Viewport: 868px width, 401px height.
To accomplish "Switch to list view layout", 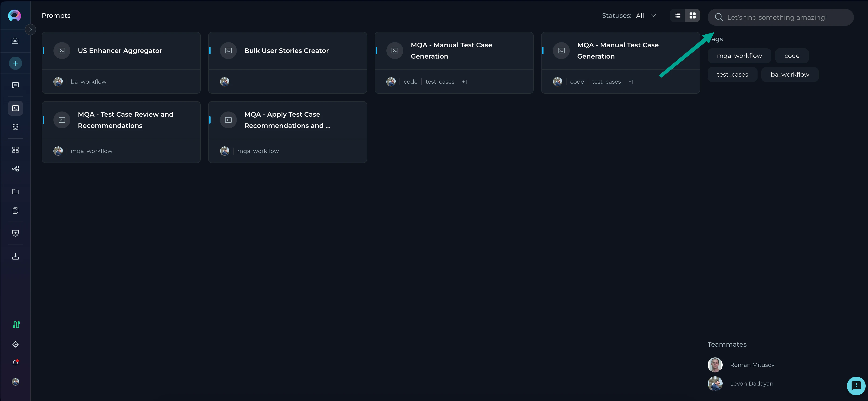I will point(677,15).
